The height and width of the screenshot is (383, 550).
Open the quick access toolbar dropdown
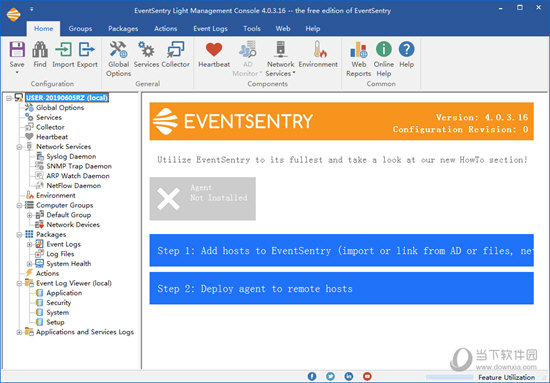pos(32,9)
